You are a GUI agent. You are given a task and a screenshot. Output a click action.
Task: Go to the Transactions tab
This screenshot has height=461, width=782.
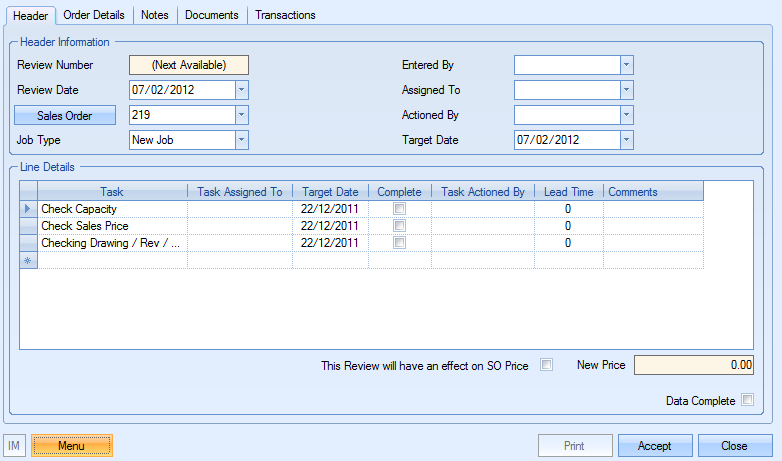tap(285, 15)
